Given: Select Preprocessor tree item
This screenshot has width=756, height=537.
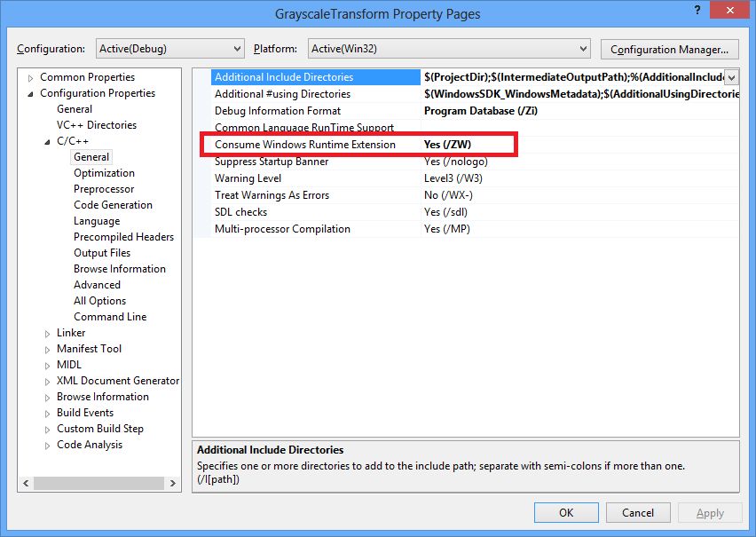Looking at the screenshot, I should 104,189.
